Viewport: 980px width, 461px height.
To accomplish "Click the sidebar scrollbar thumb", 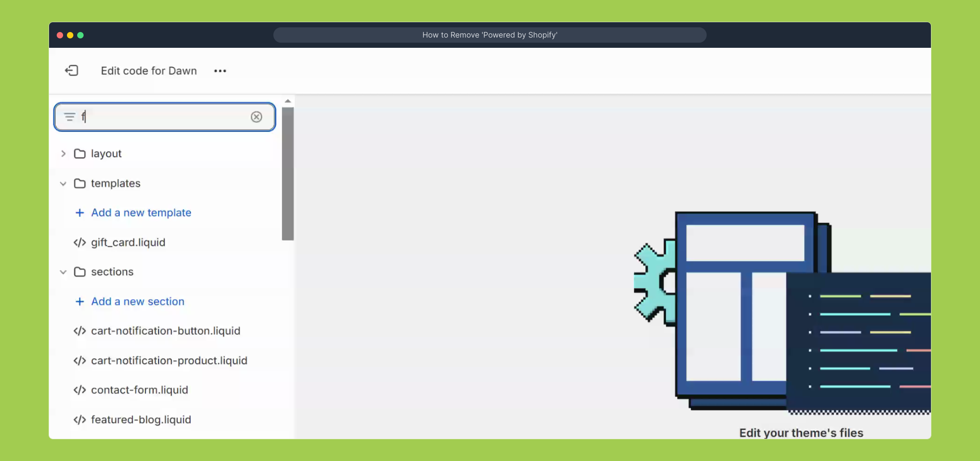I will 288,173.
